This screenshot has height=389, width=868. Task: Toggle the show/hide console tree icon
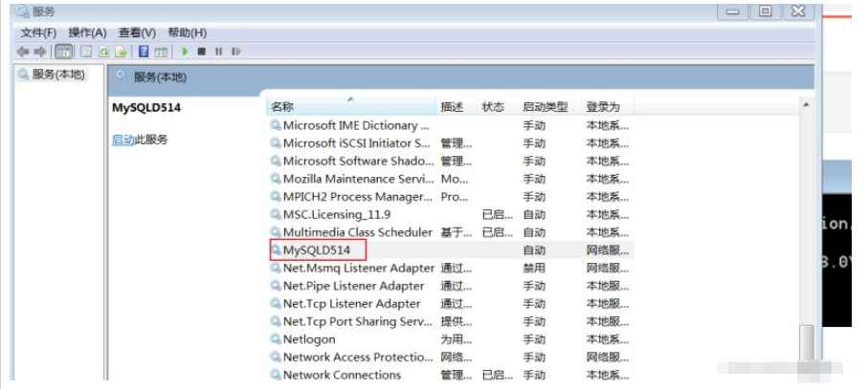tap(64, 52)
